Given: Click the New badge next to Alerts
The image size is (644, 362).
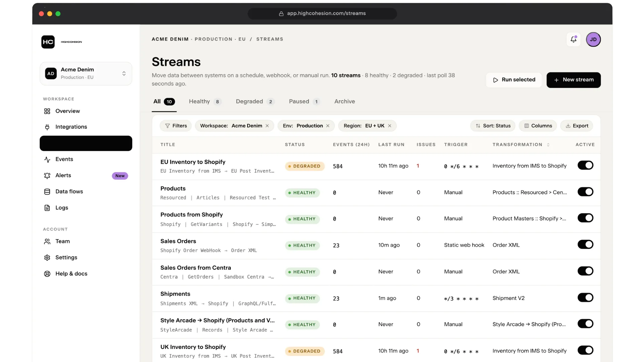Looking at the screenshot, I should (x=120, y=176).
